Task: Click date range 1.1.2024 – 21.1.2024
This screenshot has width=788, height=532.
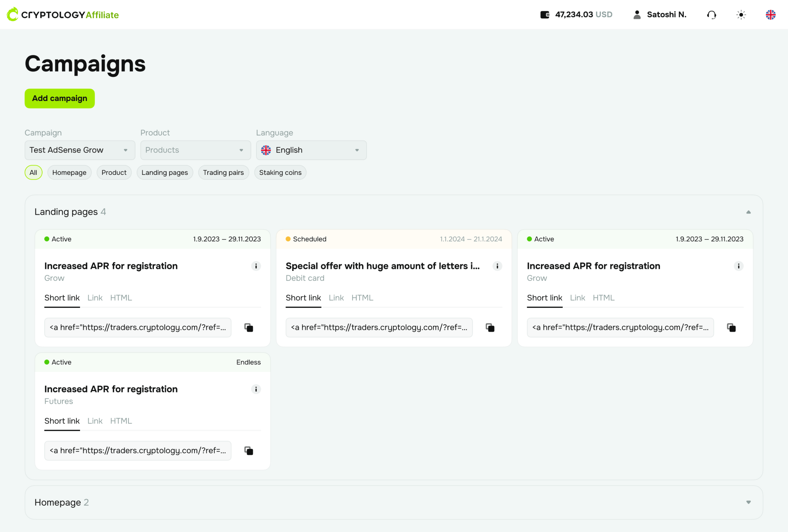Action: point(471,239)
